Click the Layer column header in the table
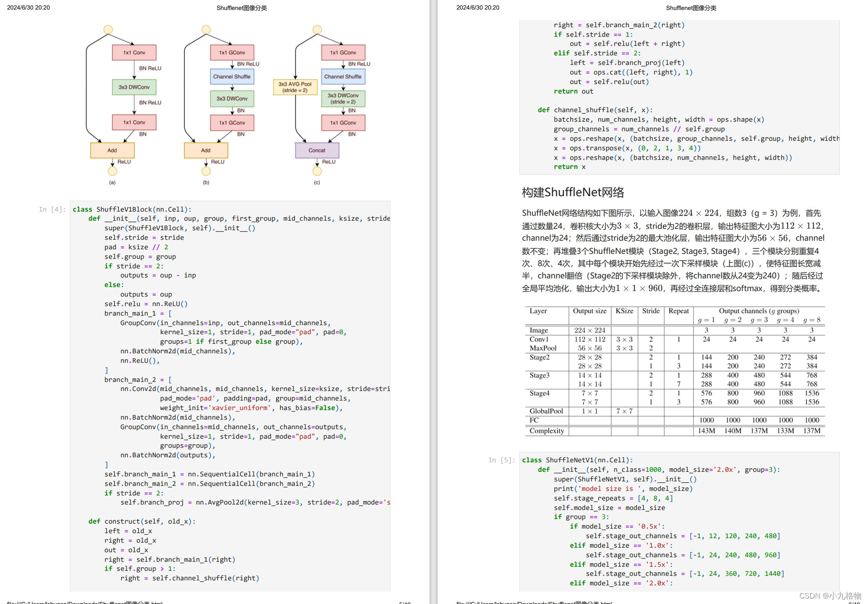 (x=538, y=311)
